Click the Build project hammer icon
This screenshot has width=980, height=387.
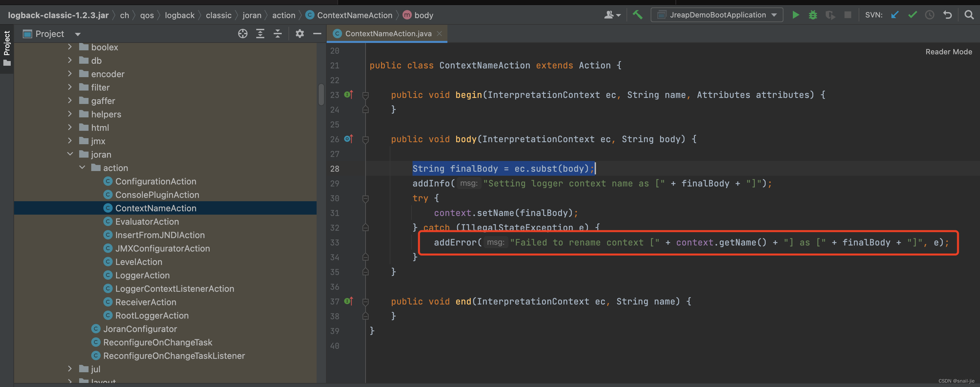tap(637, 15)
